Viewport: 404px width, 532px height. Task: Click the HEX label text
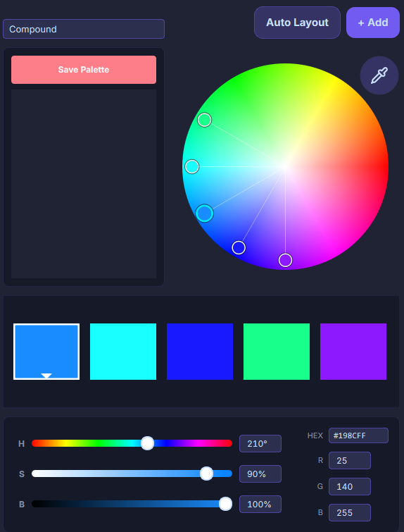315,435
